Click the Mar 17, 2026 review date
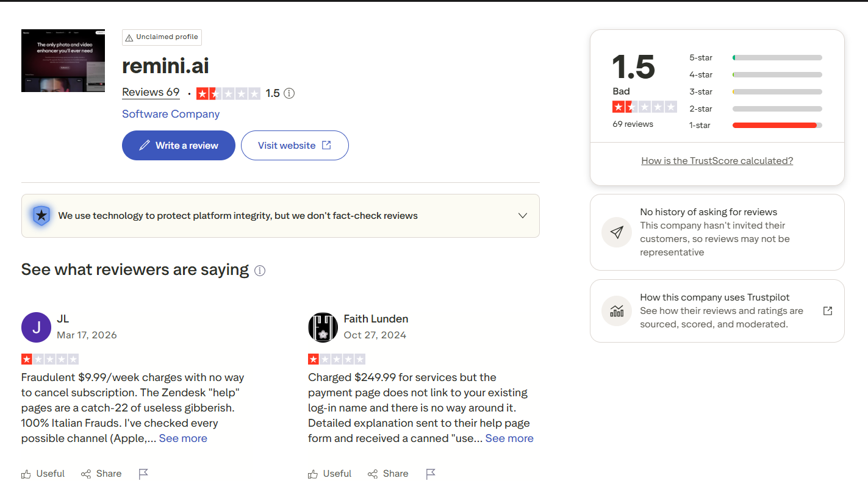 (87, 335)
